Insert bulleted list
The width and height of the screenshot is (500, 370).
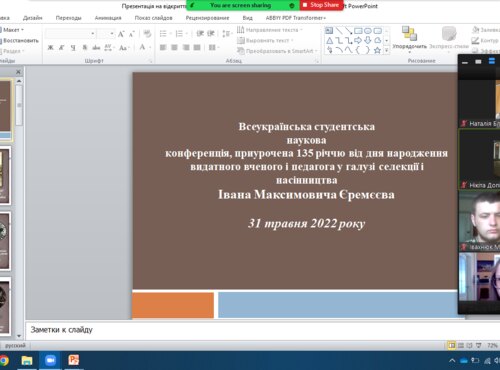(163, 34)
